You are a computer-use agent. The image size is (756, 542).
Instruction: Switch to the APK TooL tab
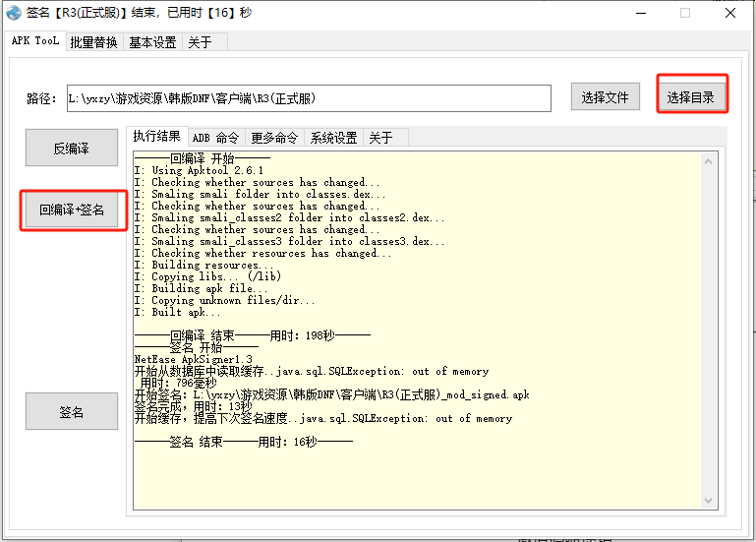[35, 41]
